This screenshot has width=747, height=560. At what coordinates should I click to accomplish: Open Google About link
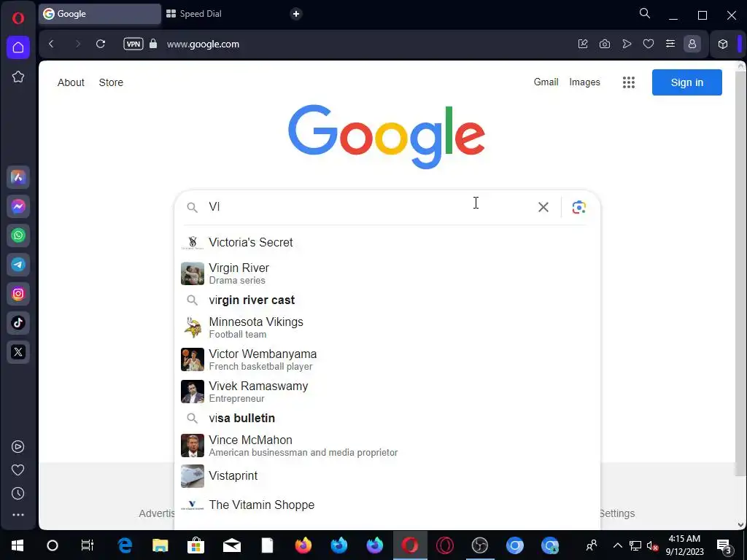(71, 82)
